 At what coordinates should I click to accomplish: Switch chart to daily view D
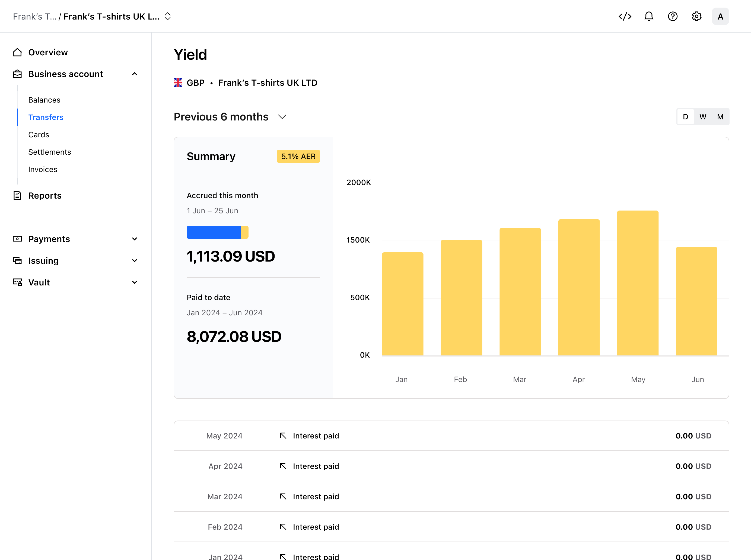pyautogui.click(x=686, y=117)
